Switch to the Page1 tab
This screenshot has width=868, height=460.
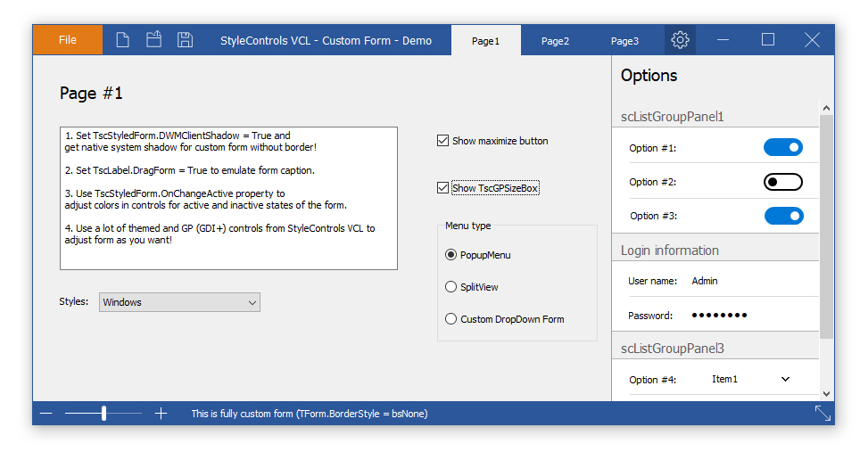[486, 40]
